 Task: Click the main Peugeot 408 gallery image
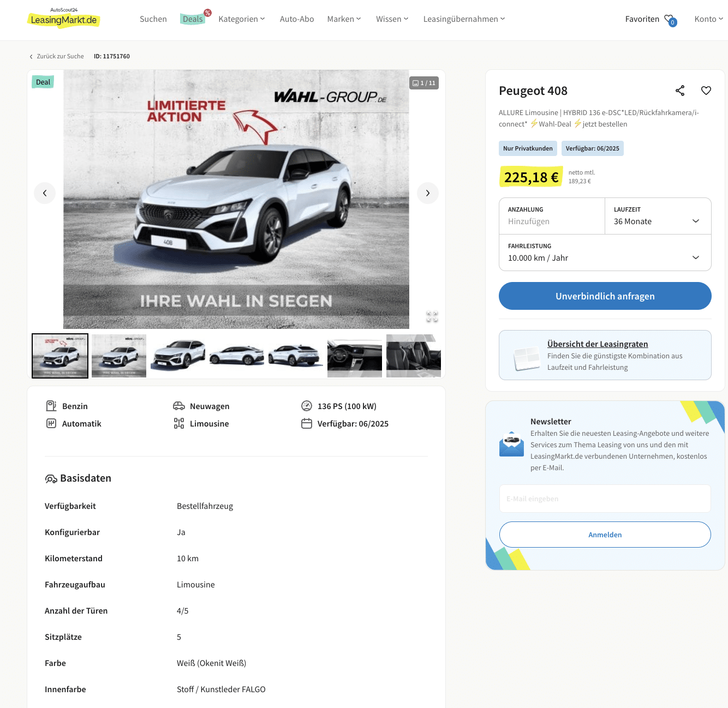[236, 199]
